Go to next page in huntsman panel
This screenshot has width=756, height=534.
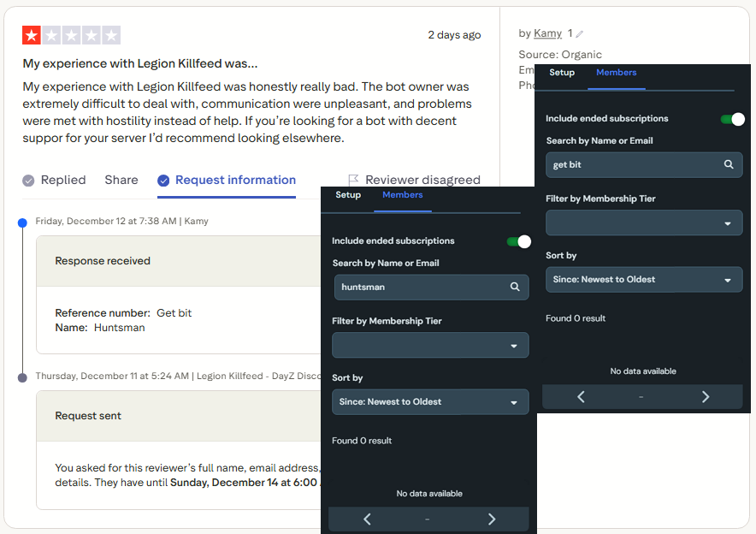pos(491,519)
